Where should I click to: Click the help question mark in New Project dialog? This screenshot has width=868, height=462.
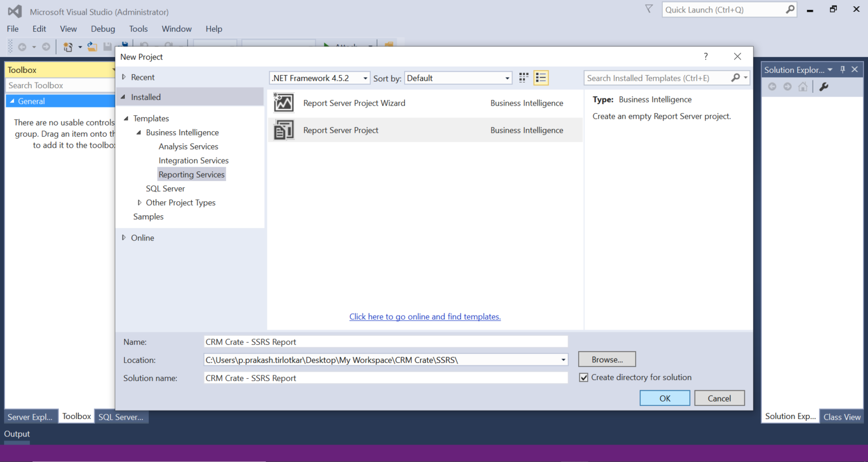pos(706,57)
